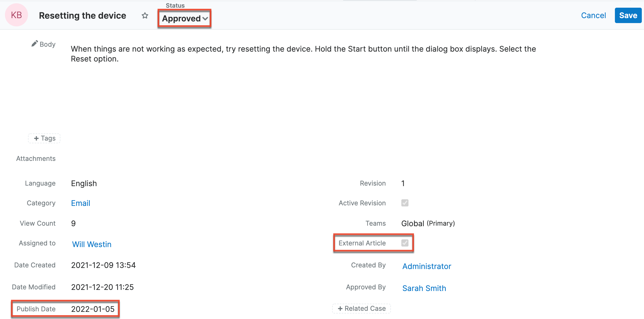Click the Resetting the device title
The height and width of the screenshot is (319, 644).
(82, 16)
